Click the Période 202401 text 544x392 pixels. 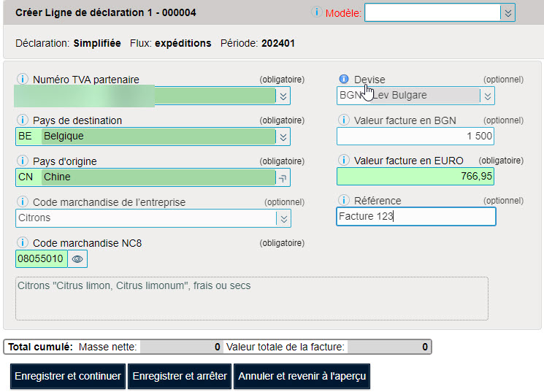pyautogui.click(x=258, y=43)
